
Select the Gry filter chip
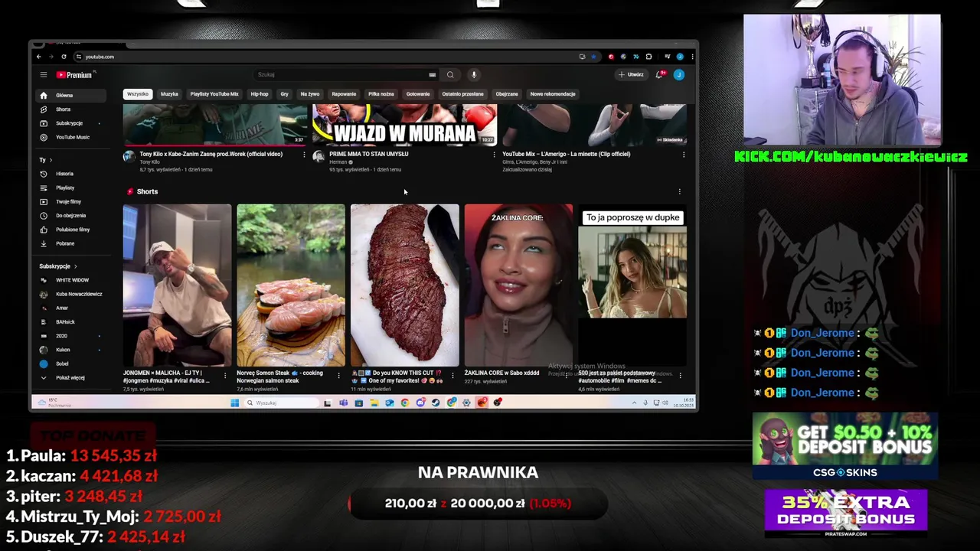(x=284, y=94)
